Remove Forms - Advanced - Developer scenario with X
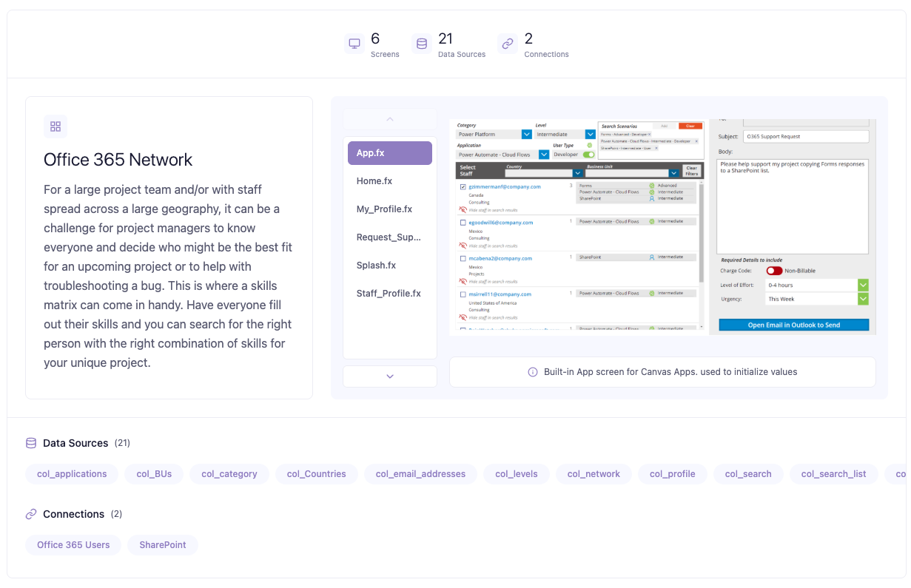Image resolution: width=911 pixels, height=588 pixels. point(649,134)
